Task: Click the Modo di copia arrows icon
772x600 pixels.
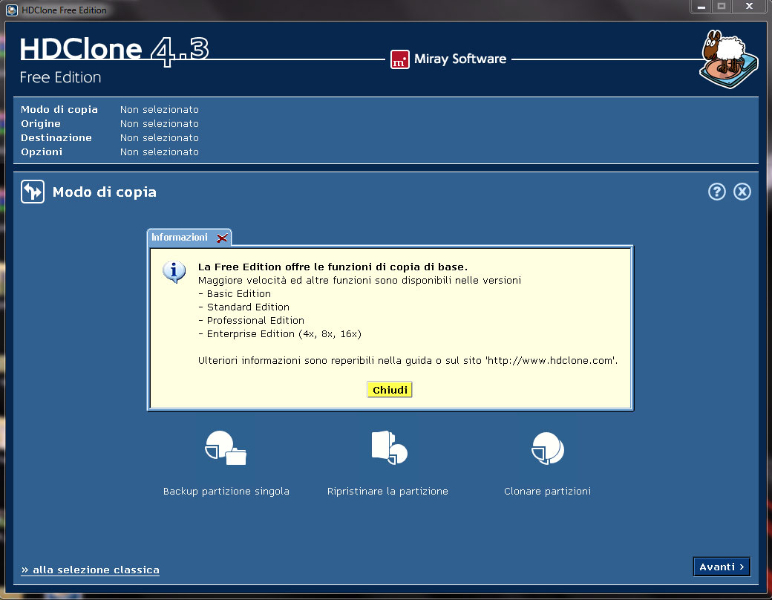Action: click(33, 192)
